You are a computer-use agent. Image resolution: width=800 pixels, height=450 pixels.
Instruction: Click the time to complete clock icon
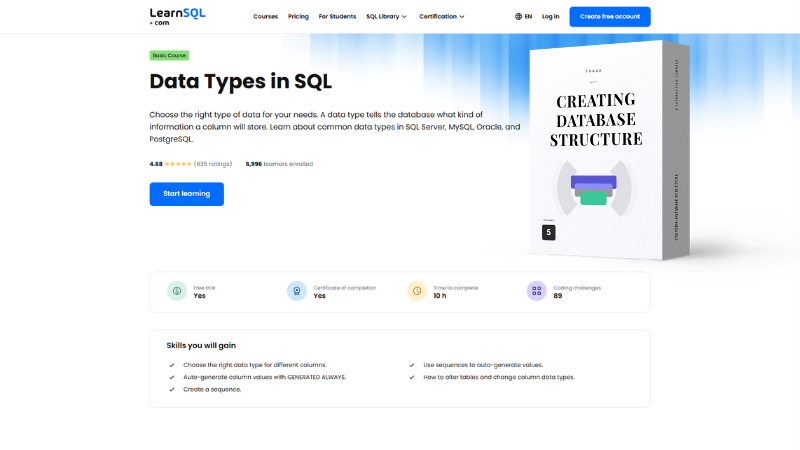(x=417, y=291)
